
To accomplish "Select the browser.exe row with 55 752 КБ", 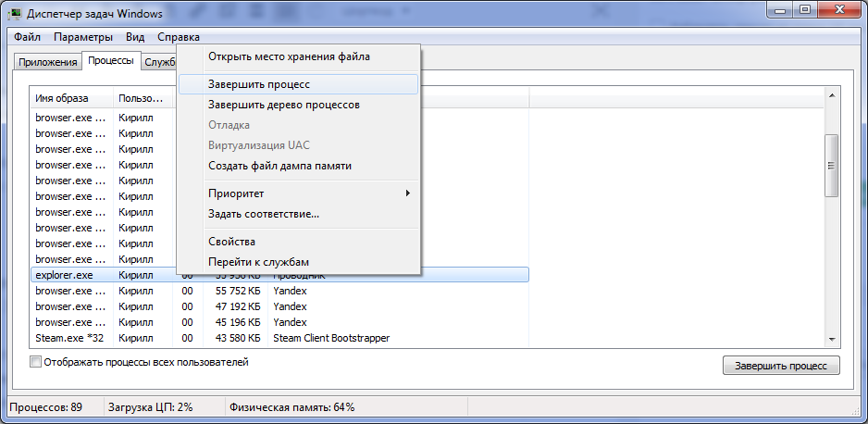I will (279, 291).
